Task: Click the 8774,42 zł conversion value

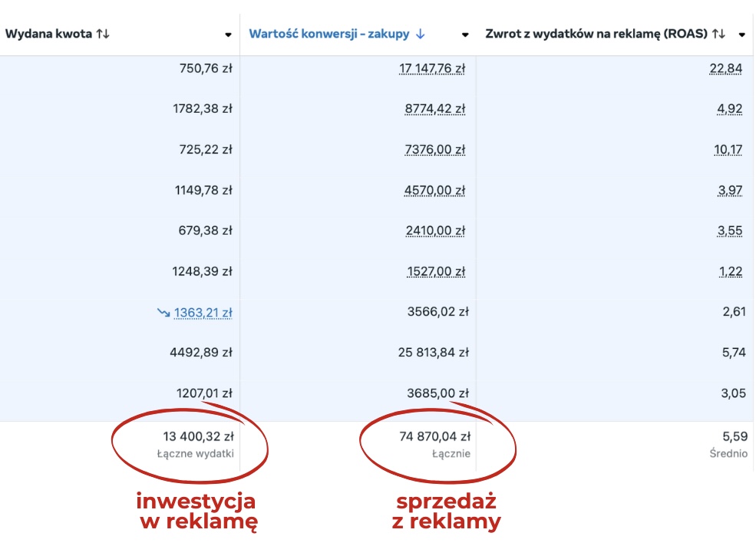Action: click(x=435, y=110)
